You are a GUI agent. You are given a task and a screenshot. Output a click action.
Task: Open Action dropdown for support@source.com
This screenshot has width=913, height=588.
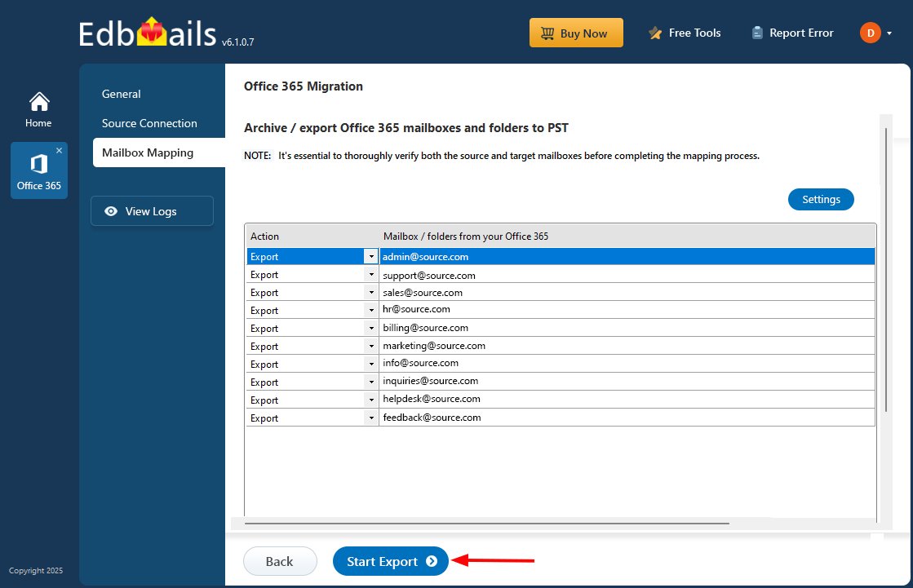371,274
